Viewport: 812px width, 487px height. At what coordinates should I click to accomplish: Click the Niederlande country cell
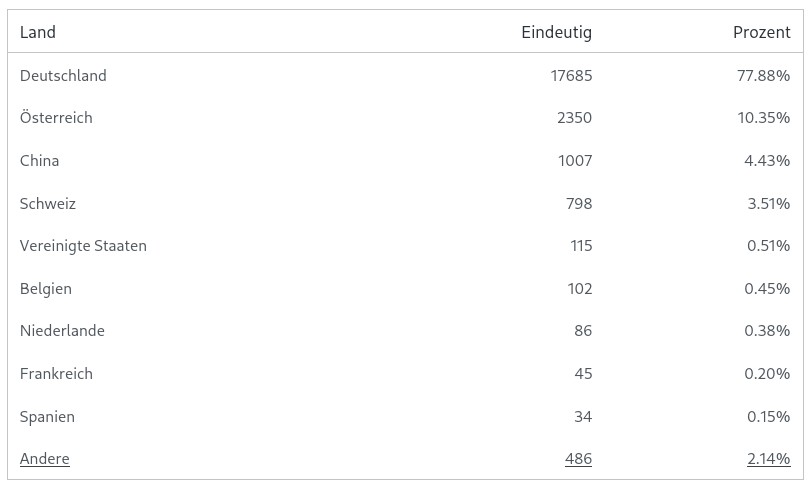pos(62,331)
